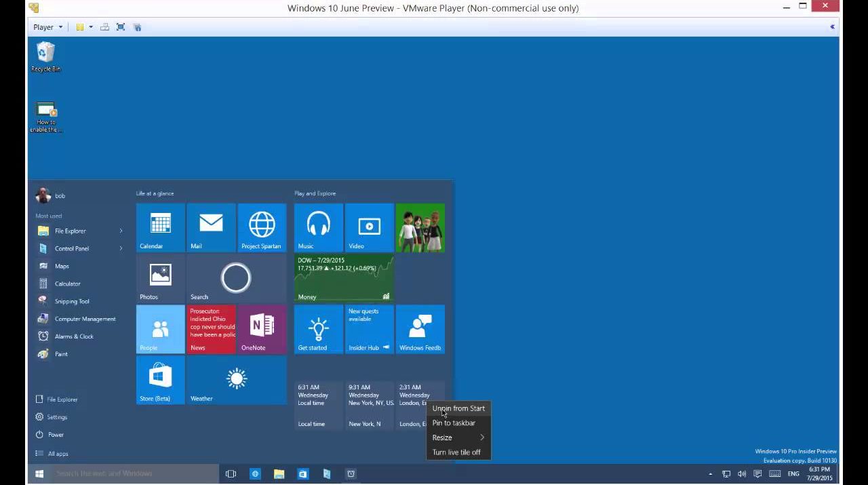Open the OneNote tile
This screenshot has width=868, height=485.
262,329
